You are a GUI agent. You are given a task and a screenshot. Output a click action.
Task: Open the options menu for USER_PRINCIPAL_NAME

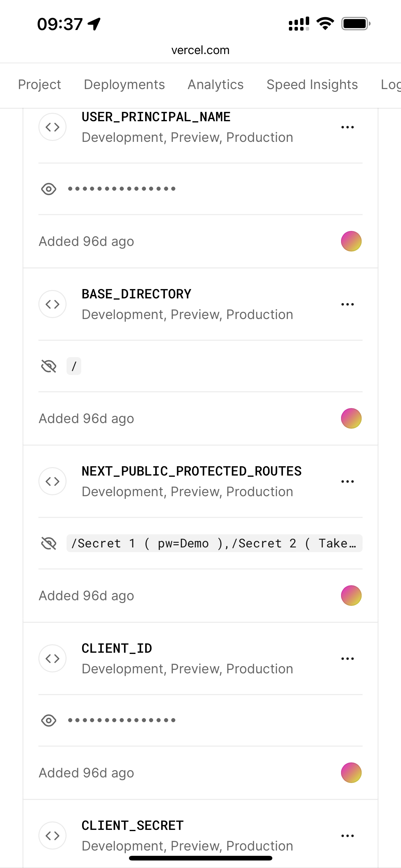pyautogui.click(x=347, y=127)
